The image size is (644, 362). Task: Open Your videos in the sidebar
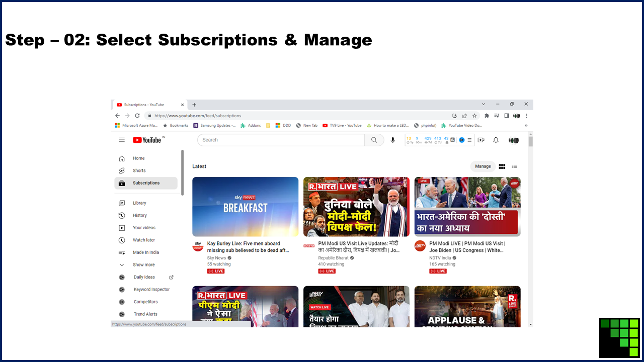146,228
